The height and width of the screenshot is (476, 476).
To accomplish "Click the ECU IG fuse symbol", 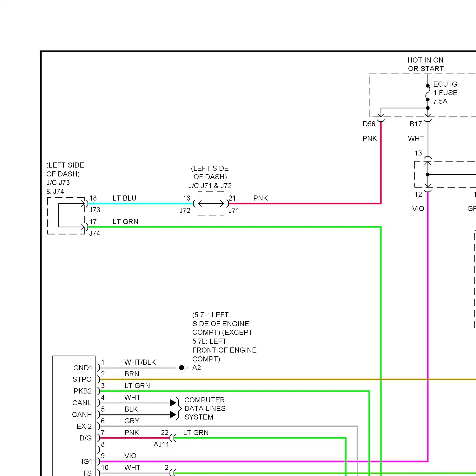I will 428,92.
